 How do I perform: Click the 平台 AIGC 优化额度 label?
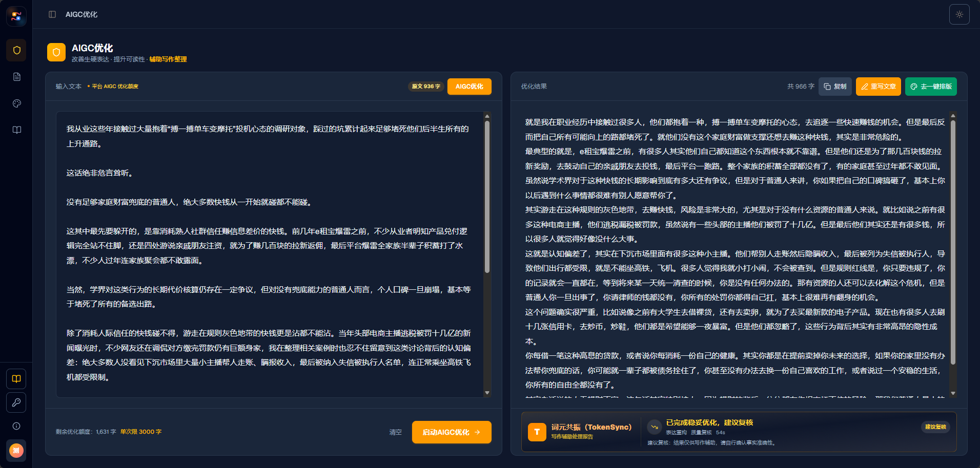coord(115,87)
